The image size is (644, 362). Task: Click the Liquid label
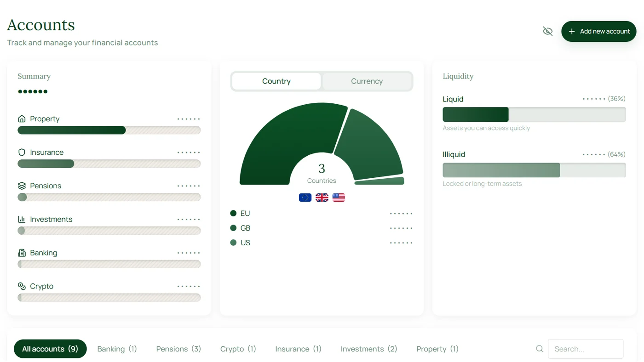(453, 99)
